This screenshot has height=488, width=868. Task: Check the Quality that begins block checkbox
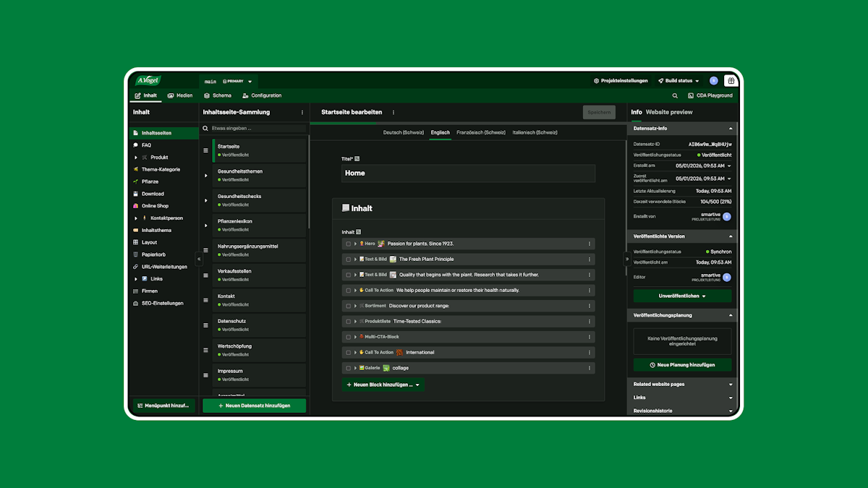349,275
